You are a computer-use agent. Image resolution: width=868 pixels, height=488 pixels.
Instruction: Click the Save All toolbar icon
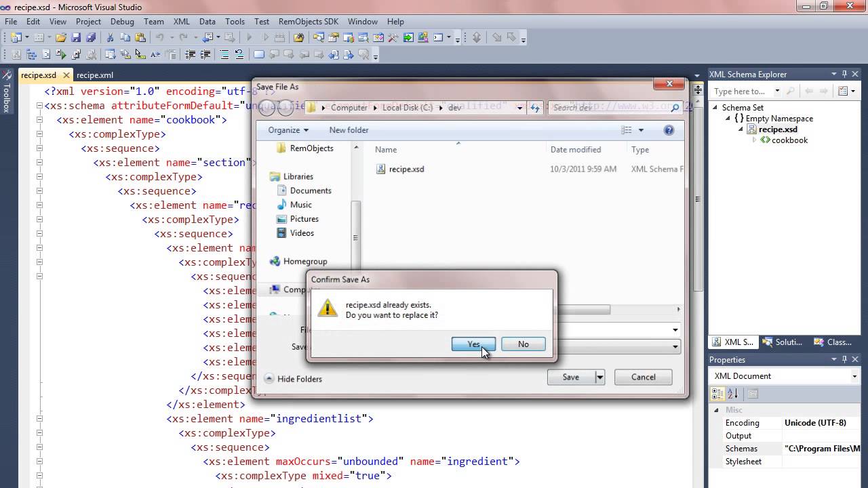(x=91, y=38)
